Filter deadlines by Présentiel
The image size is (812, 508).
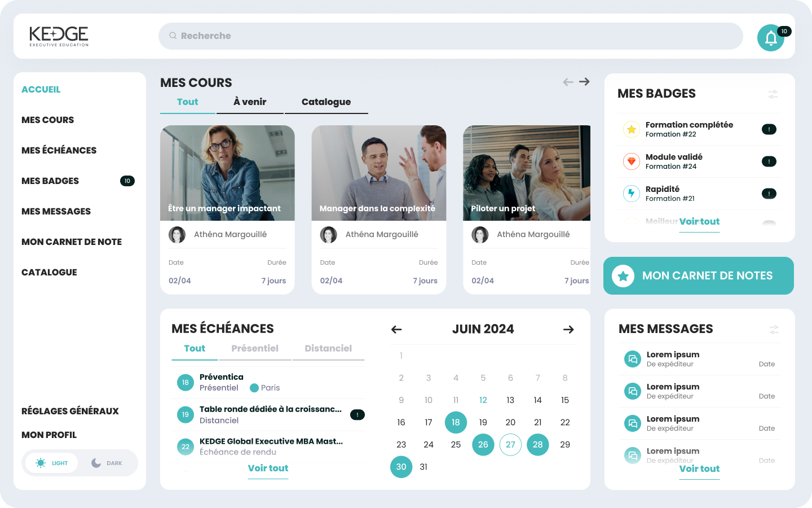click(x=255, y=348)
